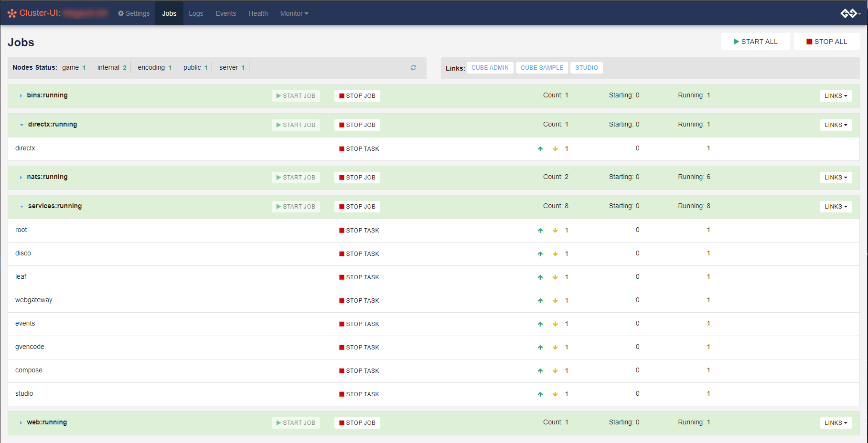Open LINKS dropdown for nats job
868x443 pixels.
(836, 178)
